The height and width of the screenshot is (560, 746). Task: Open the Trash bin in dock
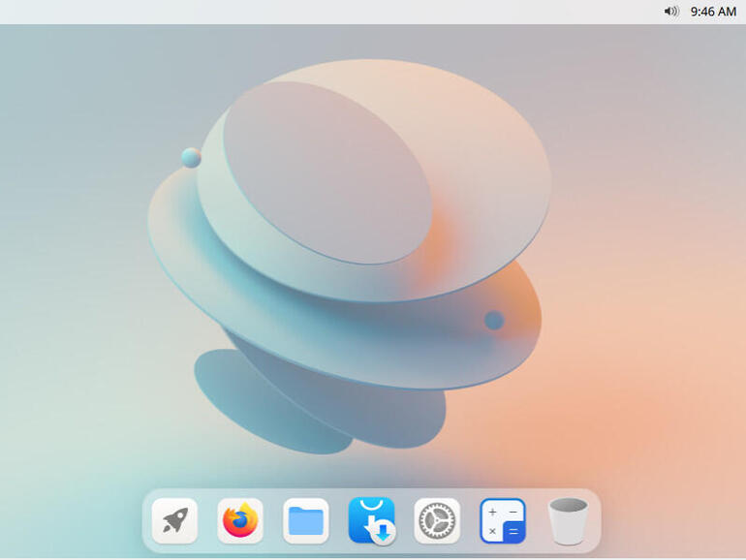click(568, 521)
